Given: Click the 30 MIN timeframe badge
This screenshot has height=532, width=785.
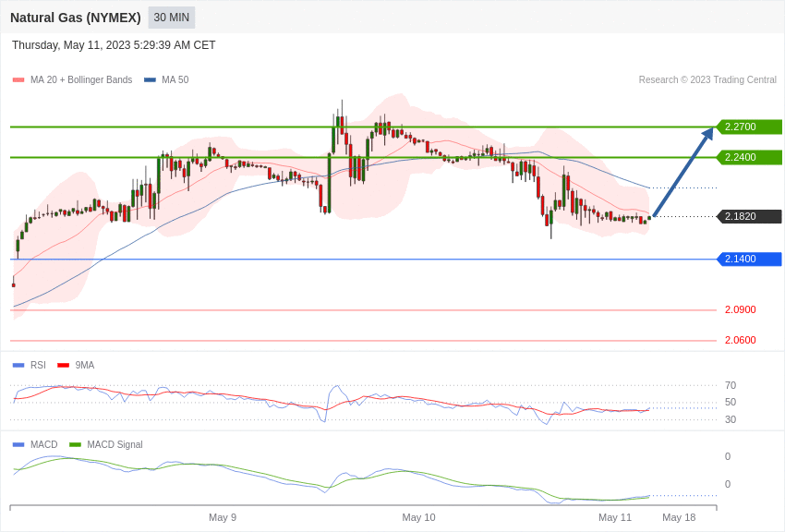Looking at the screenshot, I should click(x=171, y=18).
